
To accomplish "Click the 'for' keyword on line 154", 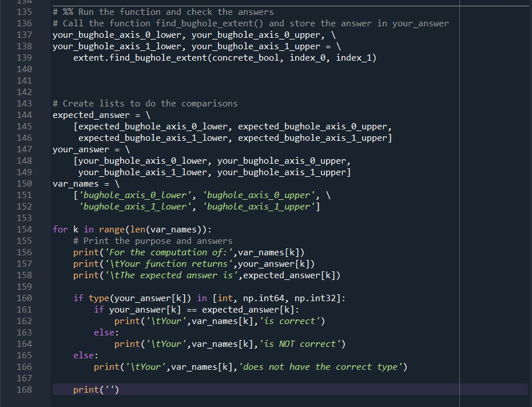I will [60, 230].
